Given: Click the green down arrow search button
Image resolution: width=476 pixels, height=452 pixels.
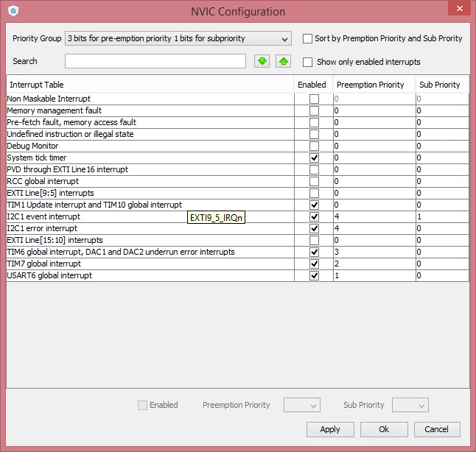Looking at the screenshot, I should point(262,61).
